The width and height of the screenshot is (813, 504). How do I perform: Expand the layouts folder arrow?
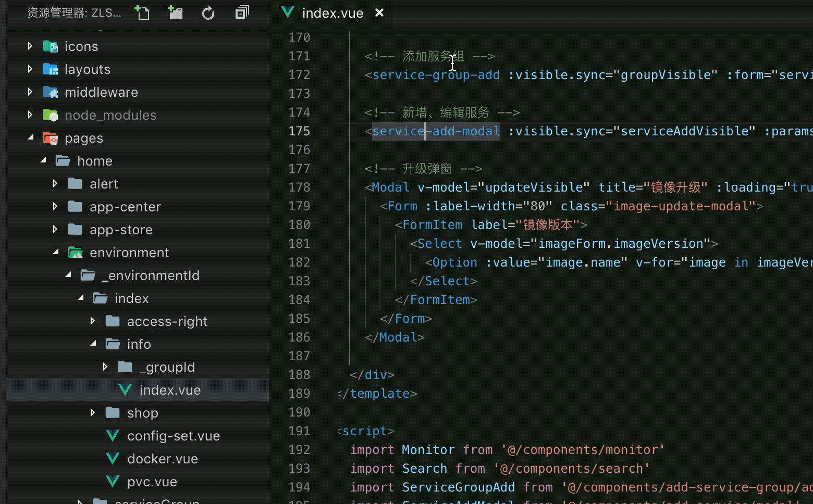click(30, 69)
